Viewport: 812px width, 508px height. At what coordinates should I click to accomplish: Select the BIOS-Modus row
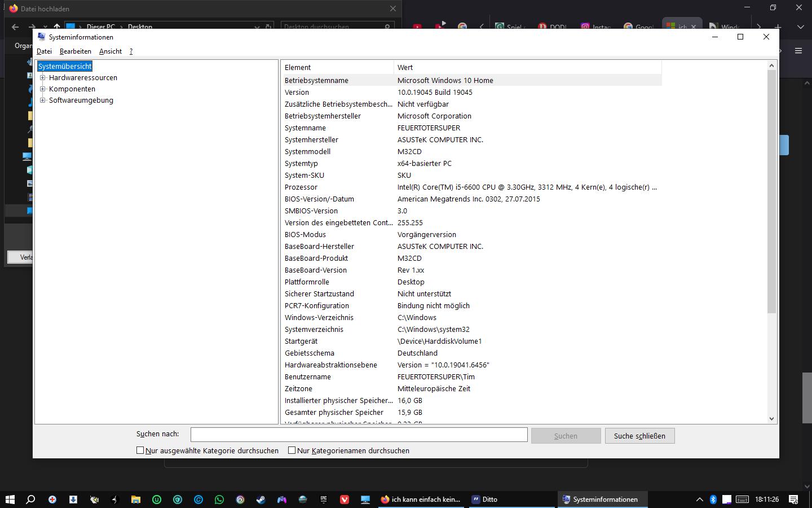click(471, 234)
